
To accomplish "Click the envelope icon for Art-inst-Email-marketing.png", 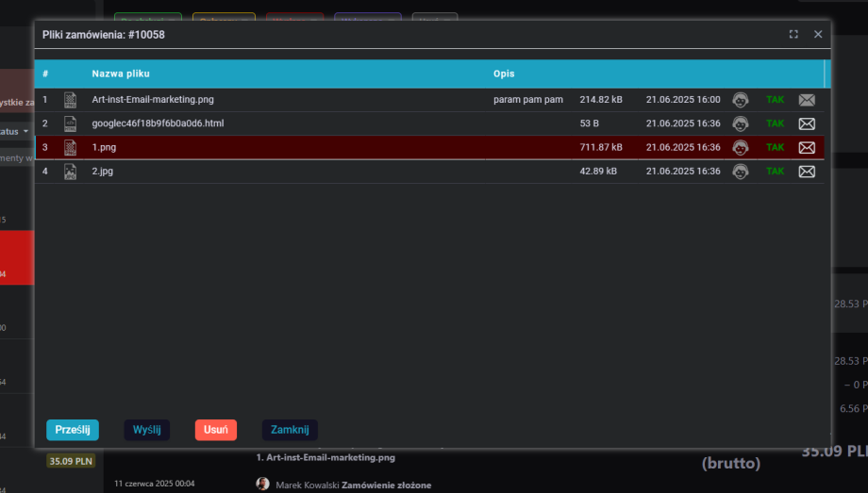I will [807, 100].
